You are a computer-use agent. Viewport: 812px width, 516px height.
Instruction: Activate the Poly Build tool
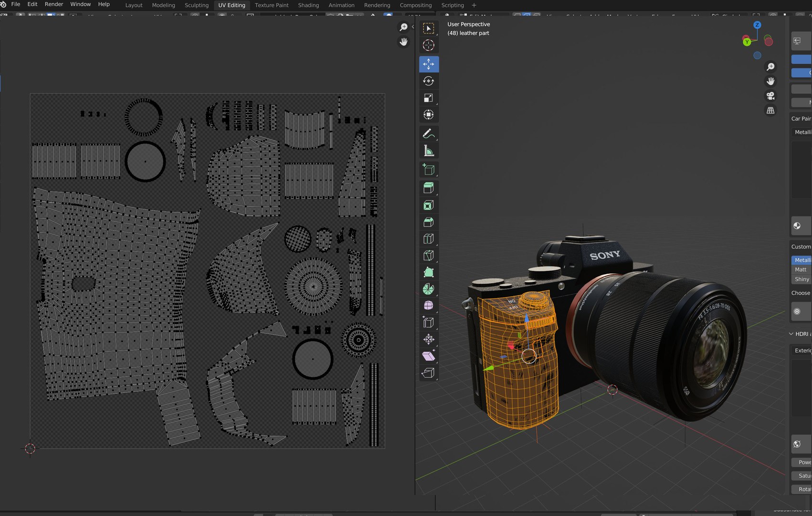pos(429,272)
